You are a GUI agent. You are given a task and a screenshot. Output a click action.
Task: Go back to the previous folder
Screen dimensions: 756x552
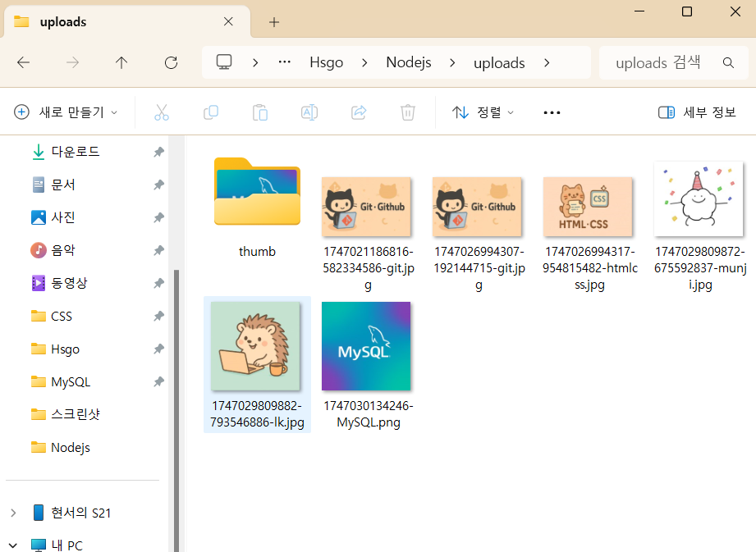tap(23, 62)
